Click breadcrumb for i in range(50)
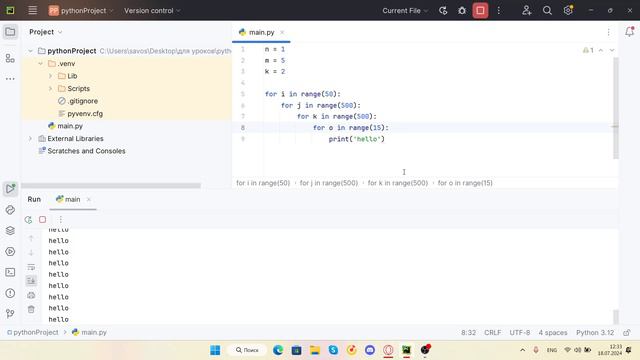The image size is (640, 360). point(263,183)
